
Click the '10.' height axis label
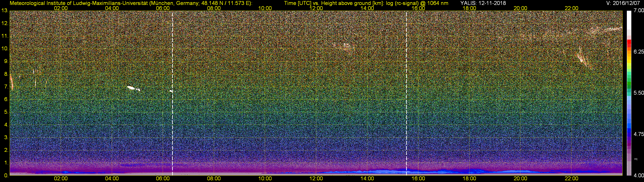click(5, 49)
